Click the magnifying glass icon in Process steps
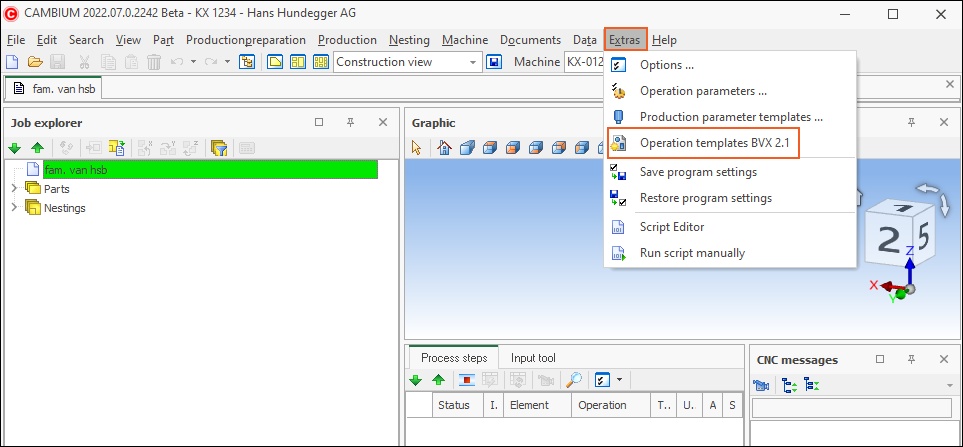 (574, 381)
